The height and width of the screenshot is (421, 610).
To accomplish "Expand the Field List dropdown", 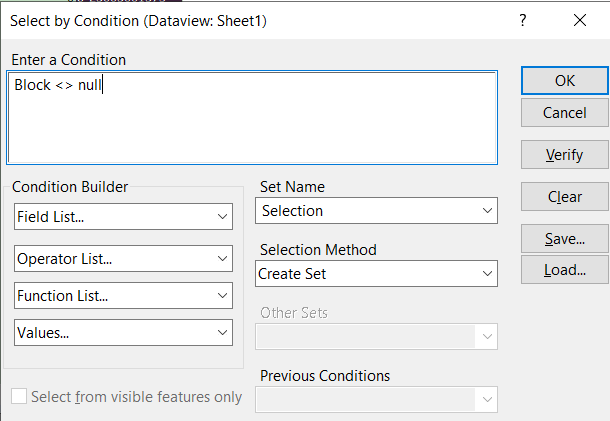I will (x=124, y=216).
